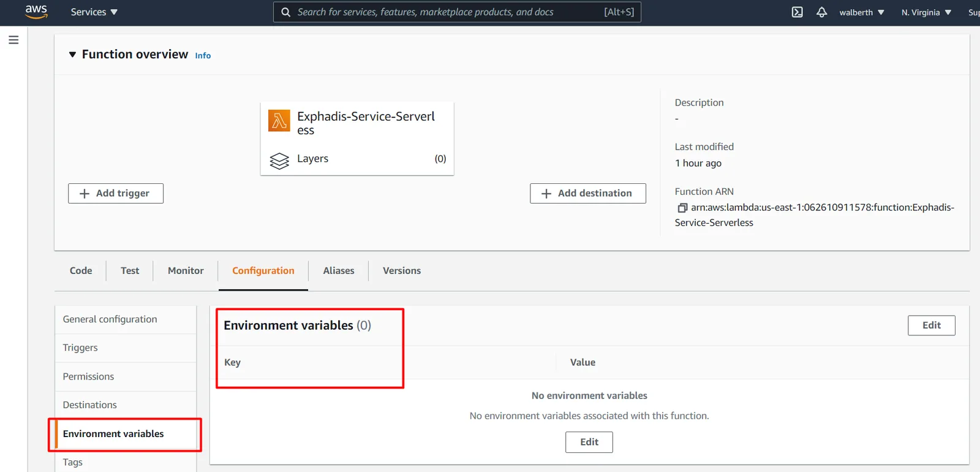This screenshot has height=472, width=980.
Task: Select the Layers row label
Action: [312, 159]
